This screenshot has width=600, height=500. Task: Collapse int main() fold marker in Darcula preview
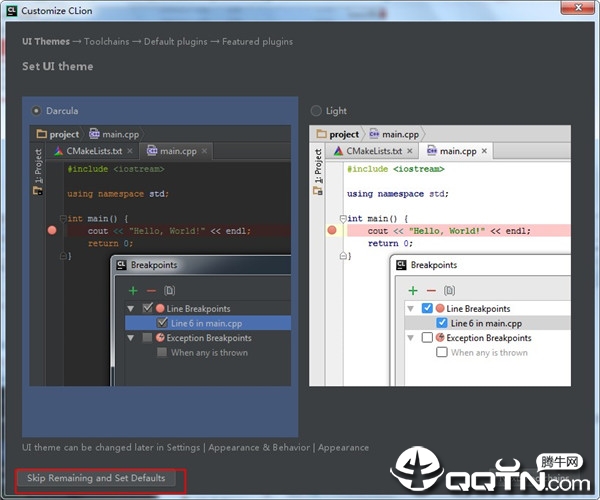[63, 218]
